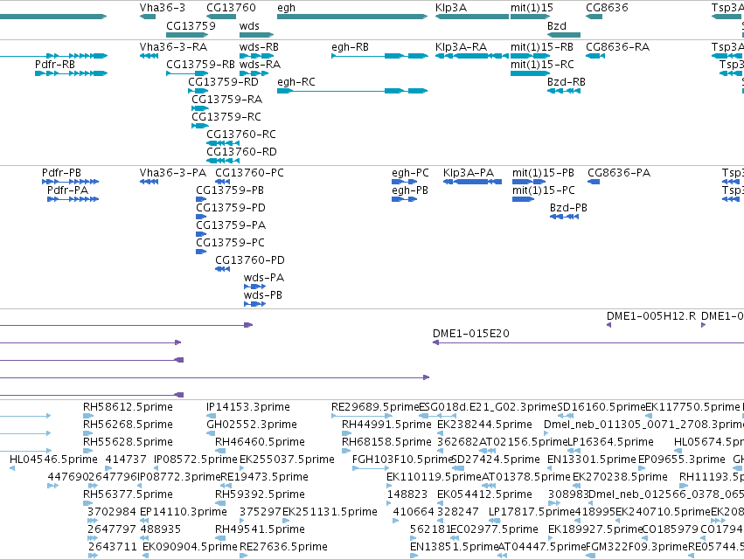Select the IP14153.3prime EST label
Screen dimensions: 744x560
(x=248, y=407)
